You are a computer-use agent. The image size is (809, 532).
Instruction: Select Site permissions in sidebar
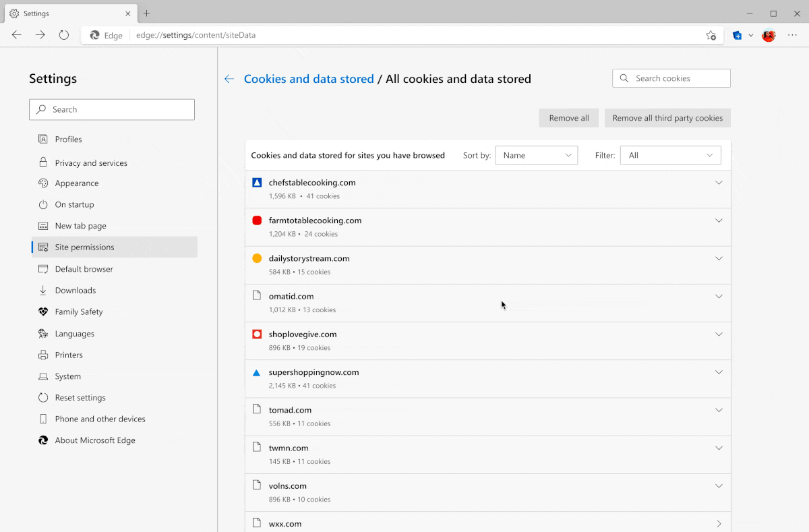[115, 247]
